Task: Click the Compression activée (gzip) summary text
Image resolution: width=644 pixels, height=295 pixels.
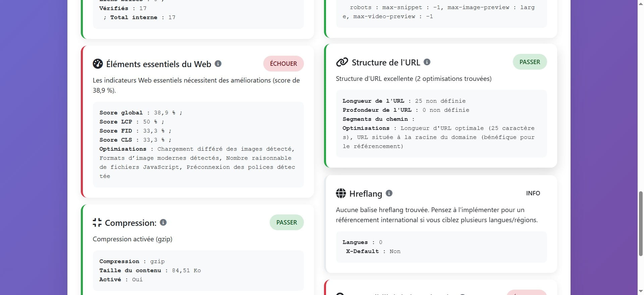Action: 132,239
